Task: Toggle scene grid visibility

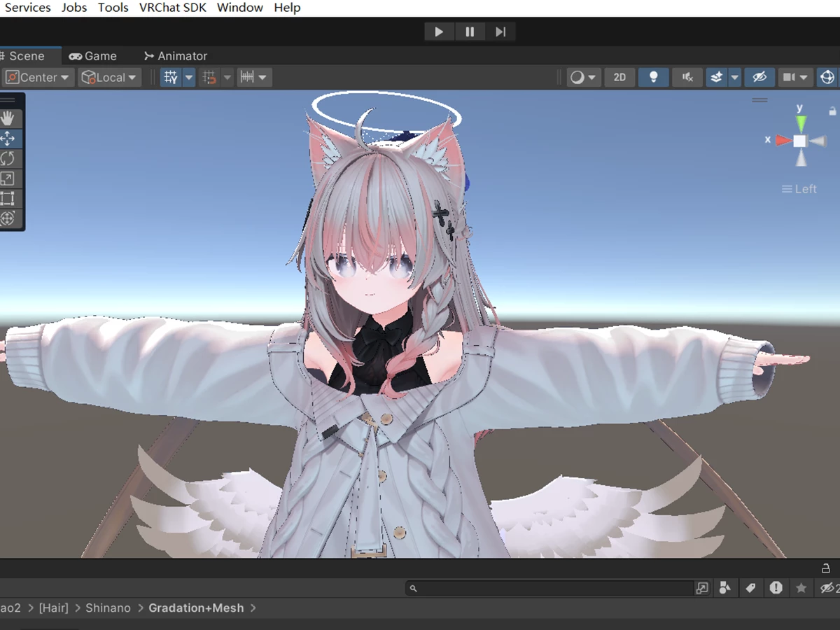Action: coord(171,78)
